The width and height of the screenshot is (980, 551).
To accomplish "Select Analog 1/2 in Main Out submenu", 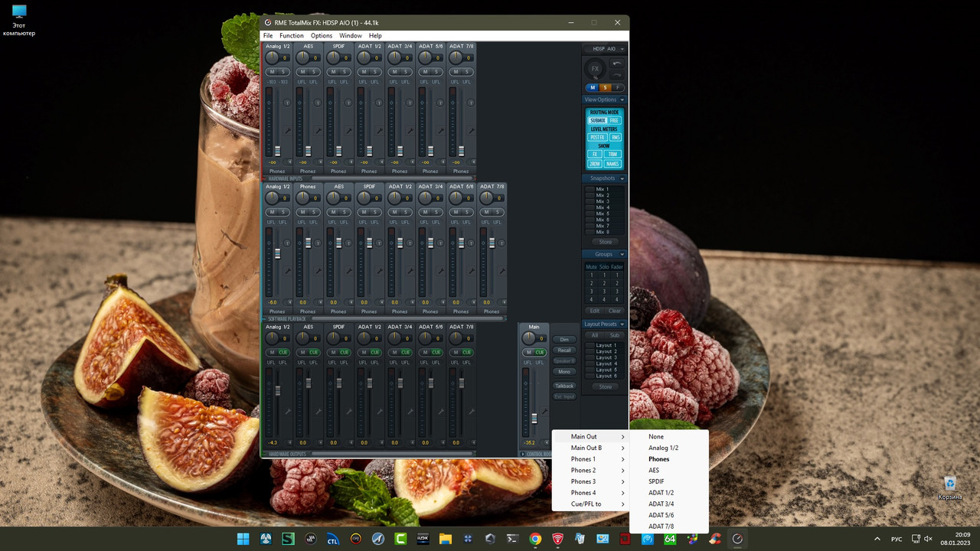I will click(669, 448).
